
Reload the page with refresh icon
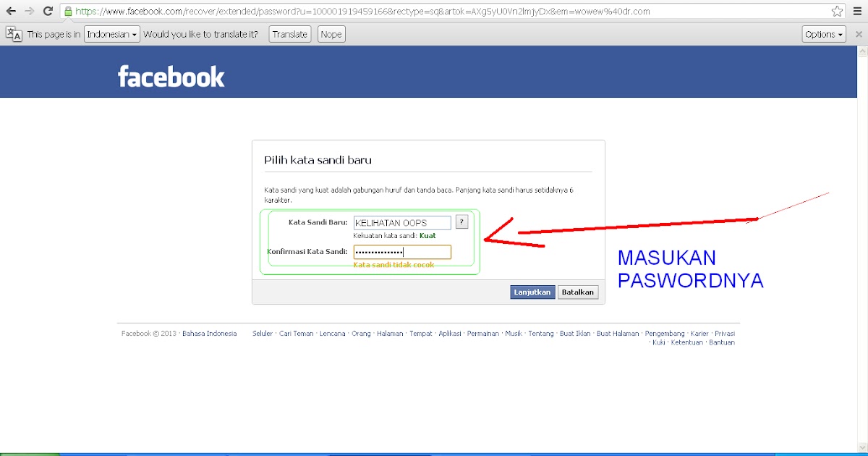click(x=48, y=12)
